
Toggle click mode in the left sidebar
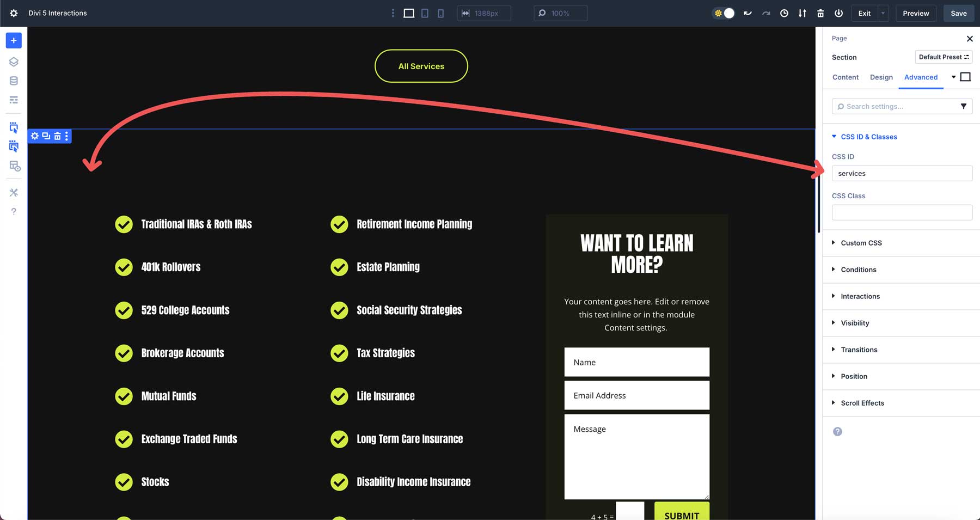pos(14,127)
